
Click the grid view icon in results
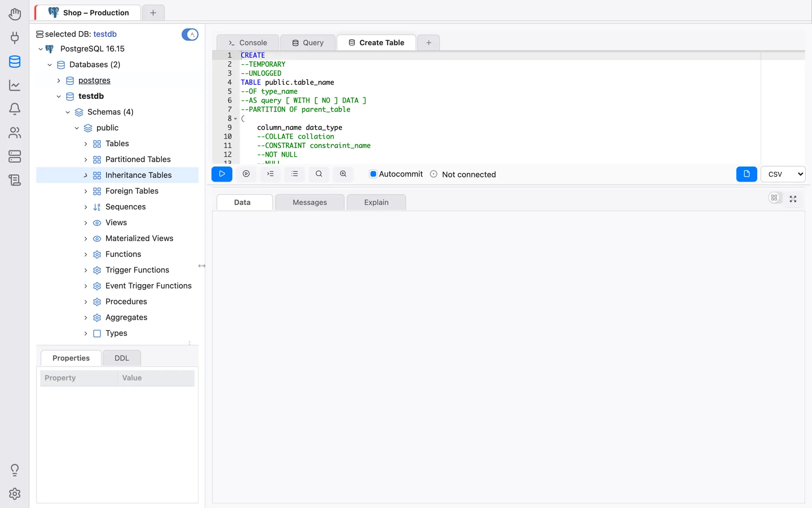pos(774,198)
